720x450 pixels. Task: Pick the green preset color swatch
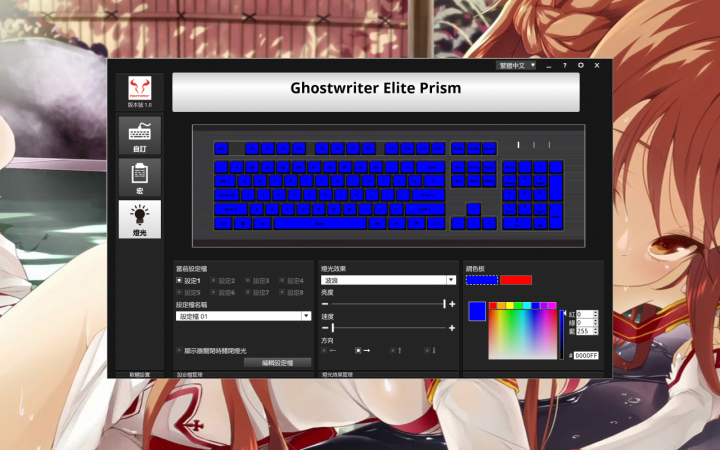pyautogui.click(x=518, y=305)
